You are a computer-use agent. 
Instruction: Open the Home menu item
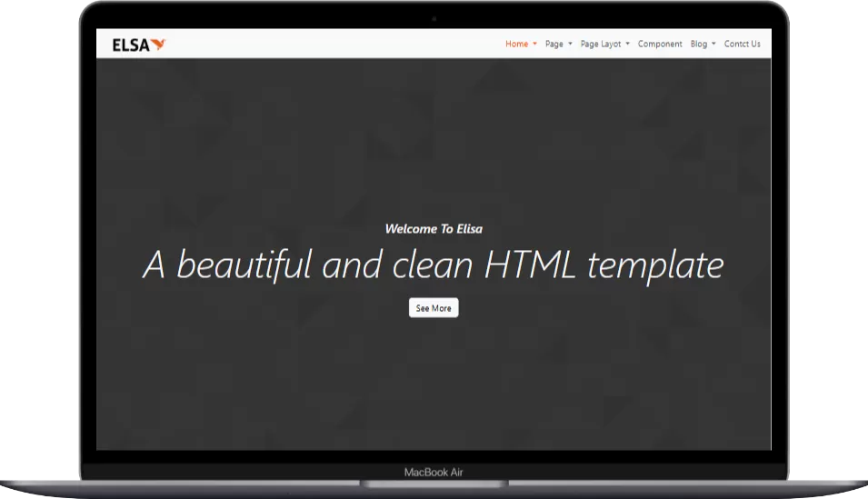(516, 44)
